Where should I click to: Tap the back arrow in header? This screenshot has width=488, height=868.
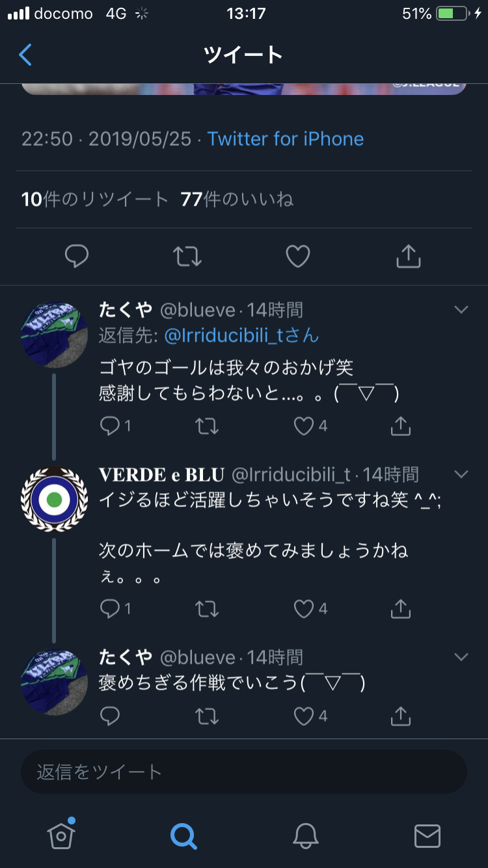[x=25, y=55]
